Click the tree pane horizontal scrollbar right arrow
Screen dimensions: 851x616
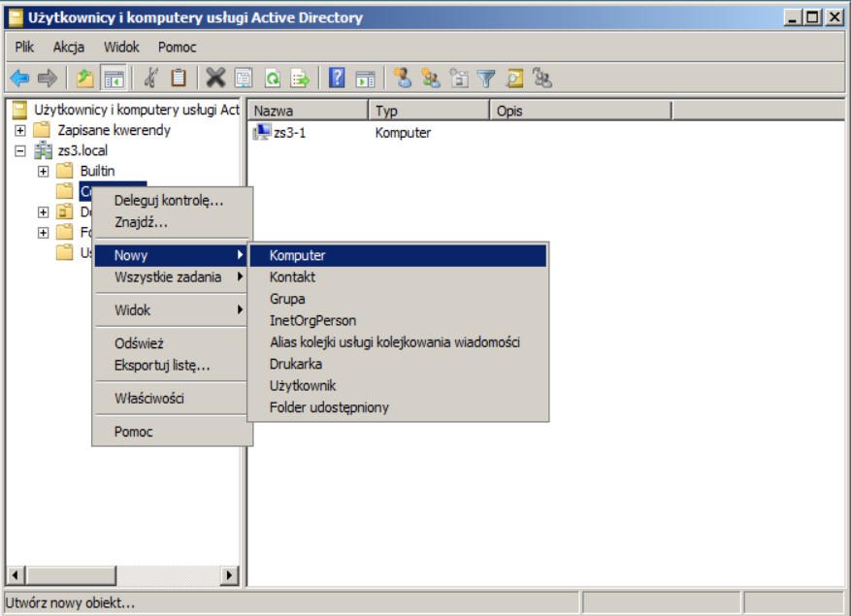(230, 576)
